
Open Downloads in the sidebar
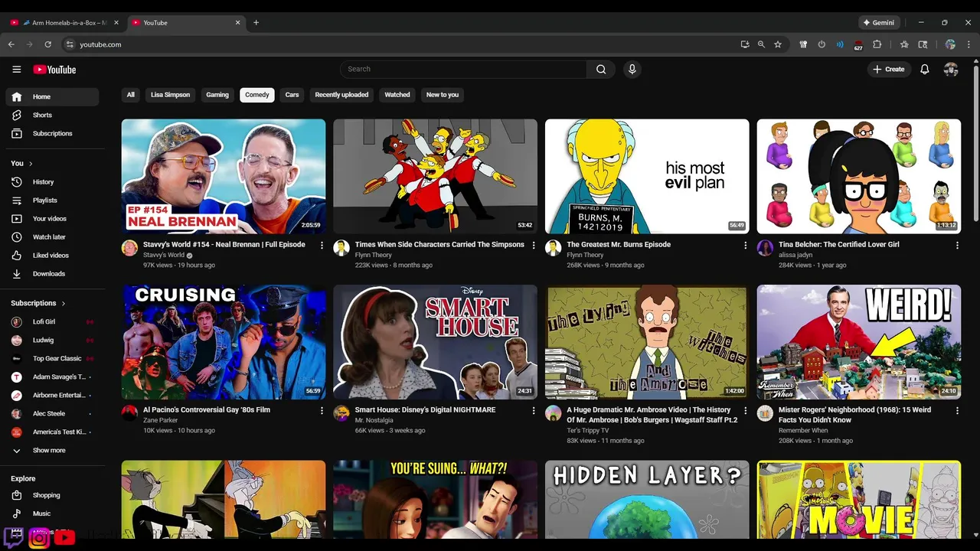[52, 274]
